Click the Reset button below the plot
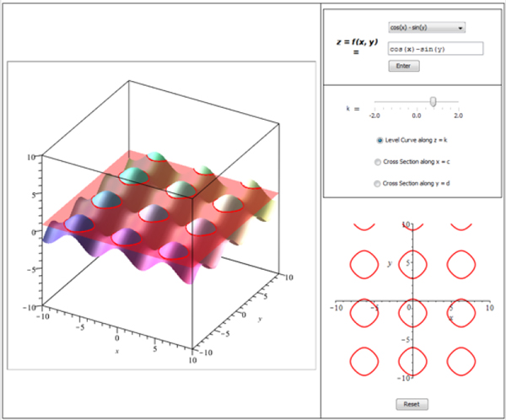 click(412, 405)
